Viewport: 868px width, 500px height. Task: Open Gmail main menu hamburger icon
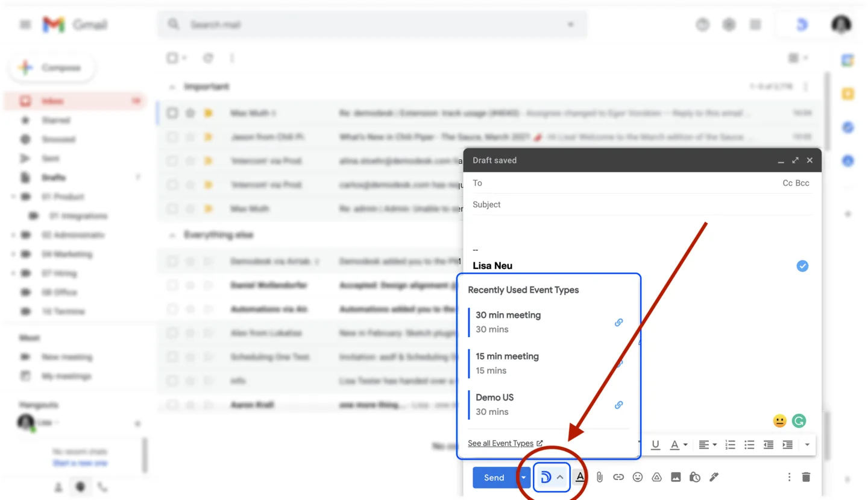click(x=25, y=25)
